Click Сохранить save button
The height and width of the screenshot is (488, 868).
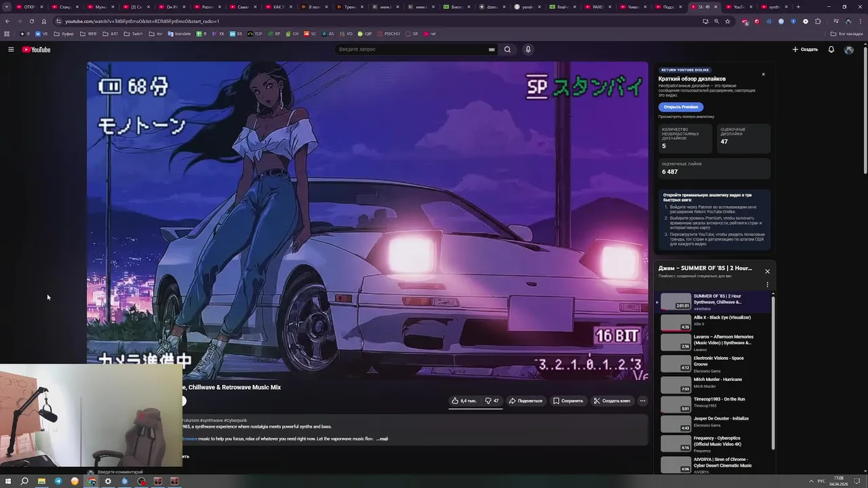[568, 401]
